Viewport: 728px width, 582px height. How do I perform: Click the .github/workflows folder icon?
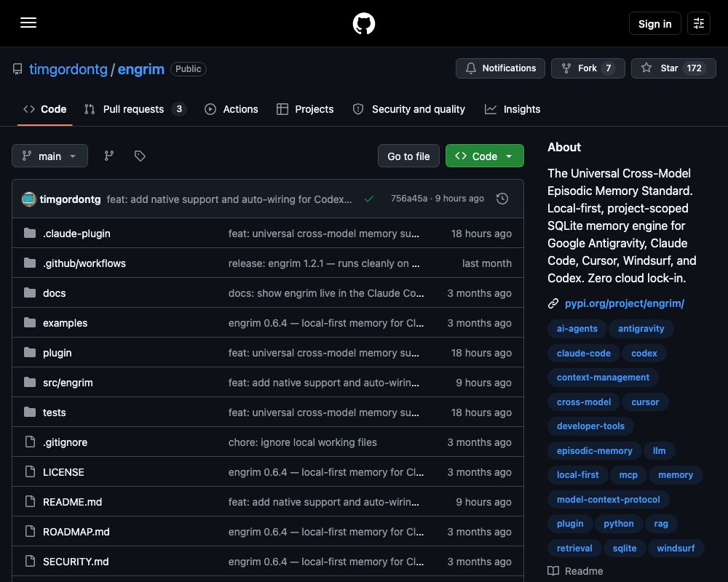point(30,263)
